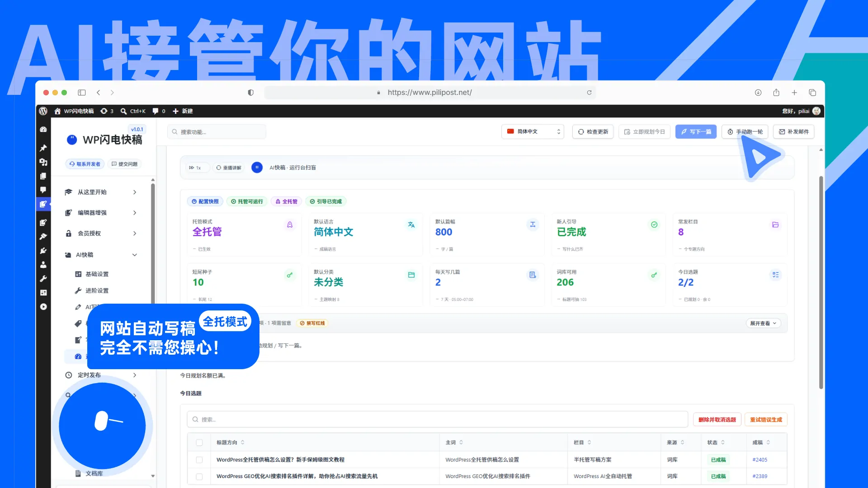Sort by the 标题方向 column
The image size is (868, 488).
pyautogui.click(x=231, y=443)
